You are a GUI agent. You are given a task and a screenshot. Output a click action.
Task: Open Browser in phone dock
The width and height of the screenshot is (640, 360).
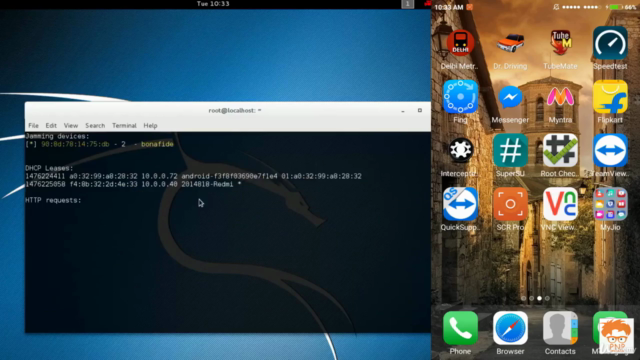coord(510,328)
